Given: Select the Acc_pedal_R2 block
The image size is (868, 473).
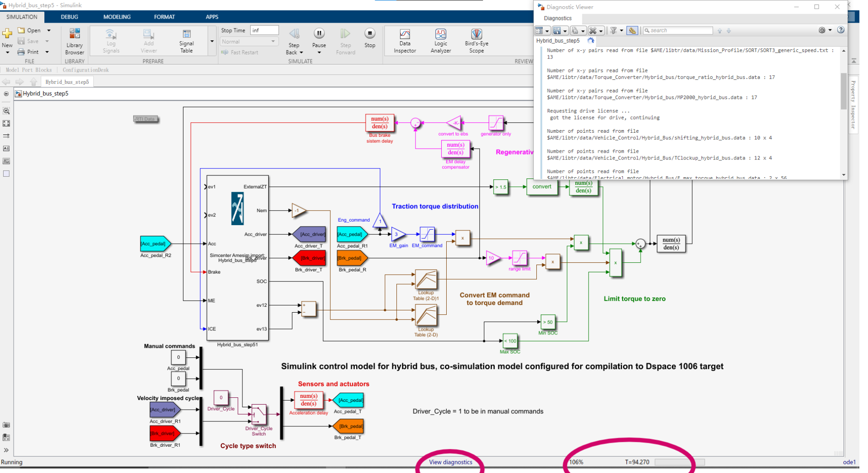Looking at the screenshot, I should [x=155, y=244].
